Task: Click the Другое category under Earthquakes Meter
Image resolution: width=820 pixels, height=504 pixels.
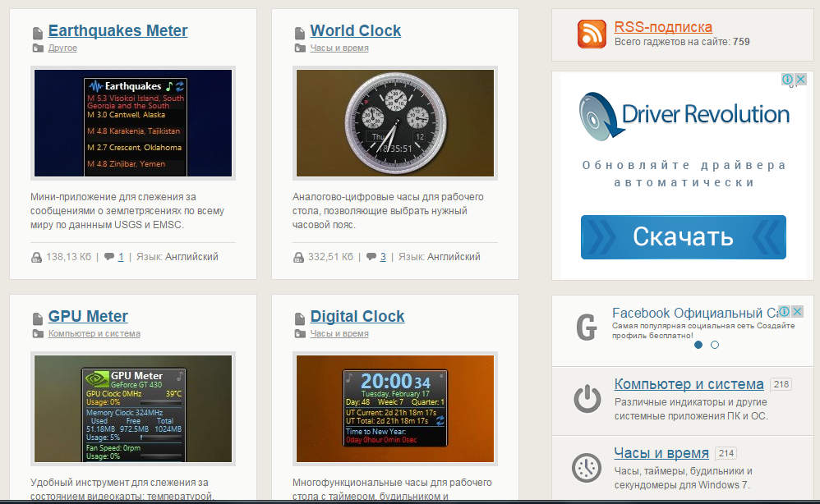Action: click(62, 48)
